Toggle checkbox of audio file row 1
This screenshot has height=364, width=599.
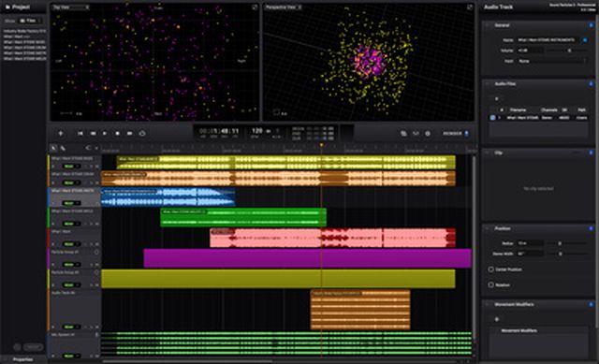point(493,118)
